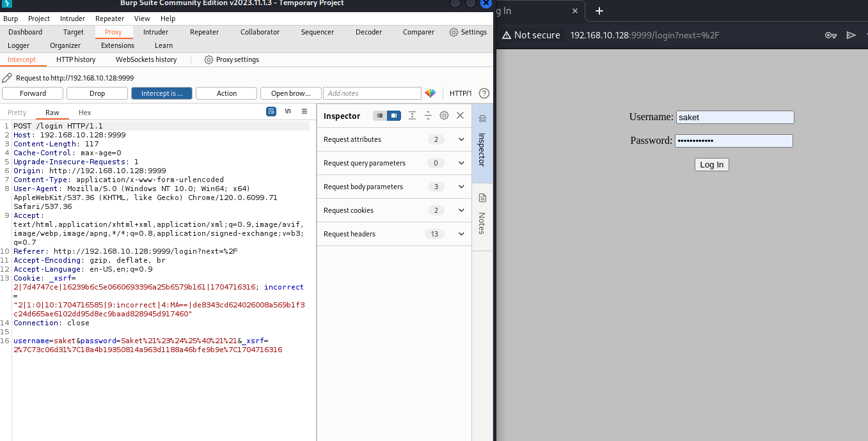Open a new browser tab plus icon
The width and height of the screenshot is (868, 441).
599,11
